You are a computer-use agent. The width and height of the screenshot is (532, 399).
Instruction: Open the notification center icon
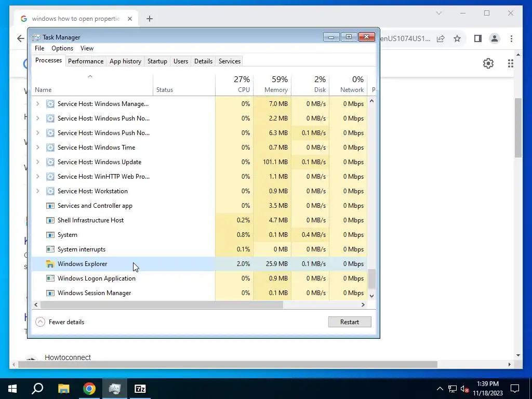(x=515, y=389)
